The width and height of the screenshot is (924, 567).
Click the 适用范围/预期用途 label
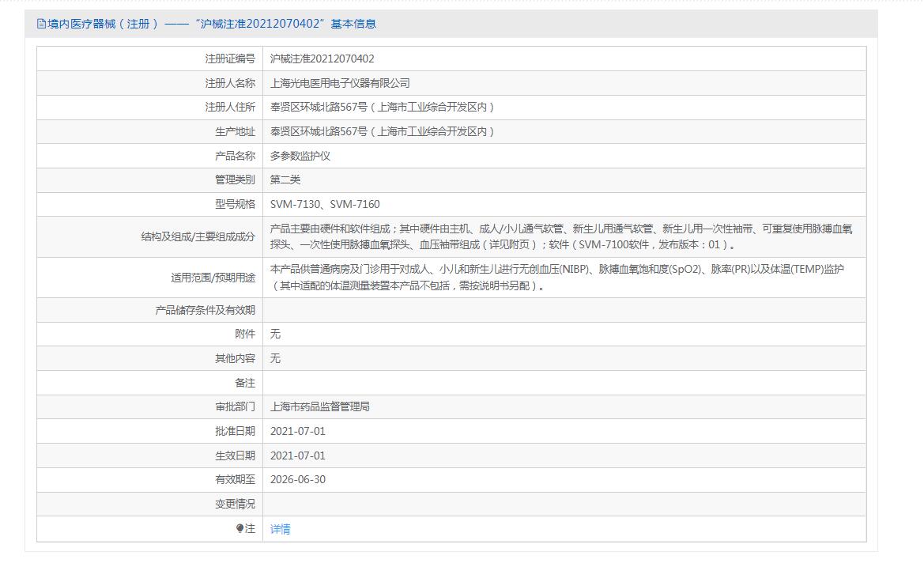pos(213,278)
